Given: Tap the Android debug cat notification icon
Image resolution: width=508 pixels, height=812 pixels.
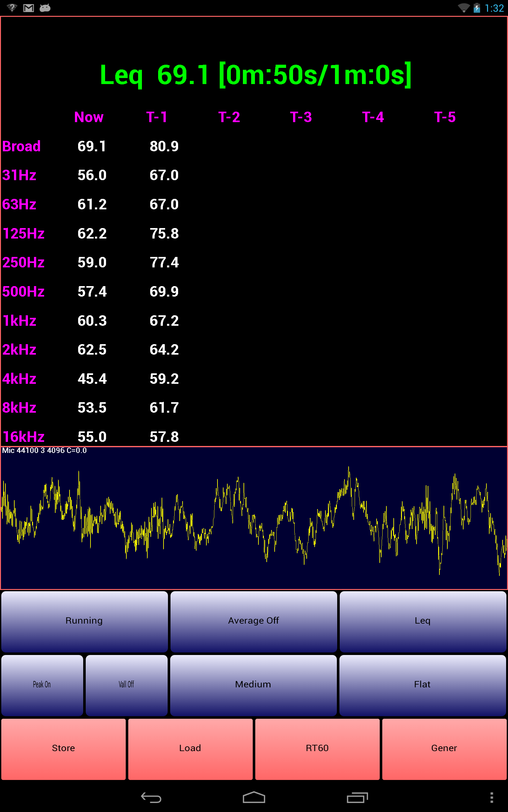Looking at the screenshot, I should coord(45,8).
